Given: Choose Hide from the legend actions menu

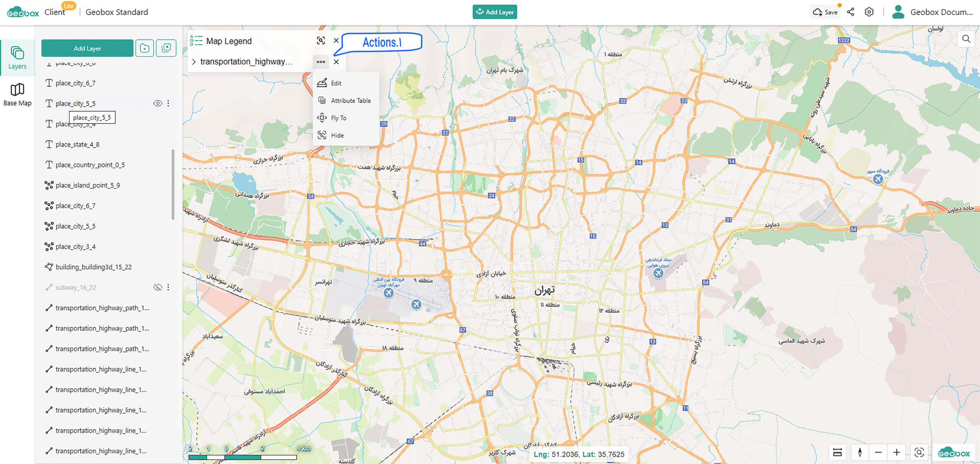Looking at the screenshot, I should click(x=337, y=135).
